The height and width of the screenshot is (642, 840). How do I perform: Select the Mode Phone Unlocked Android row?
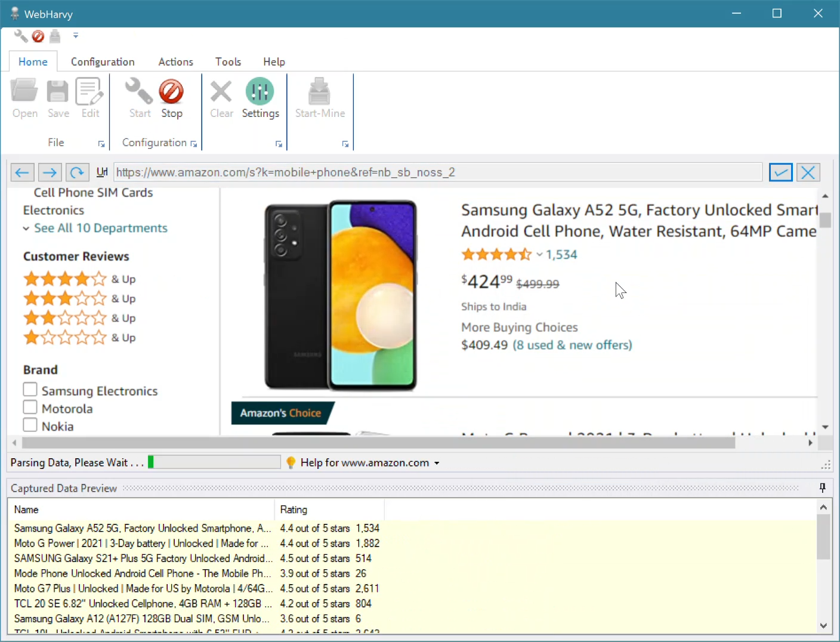[413, 573]
